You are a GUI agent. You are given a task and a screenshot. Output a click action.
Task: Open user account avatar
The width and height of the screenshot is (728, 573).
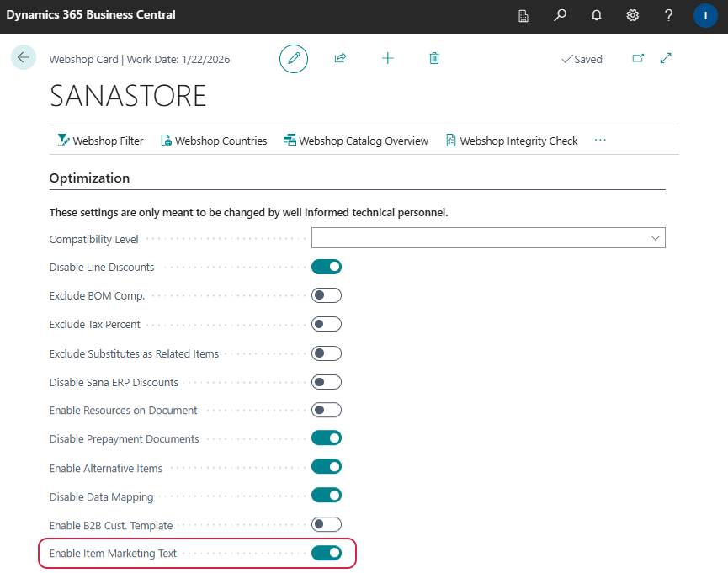(x=705, y=16)
